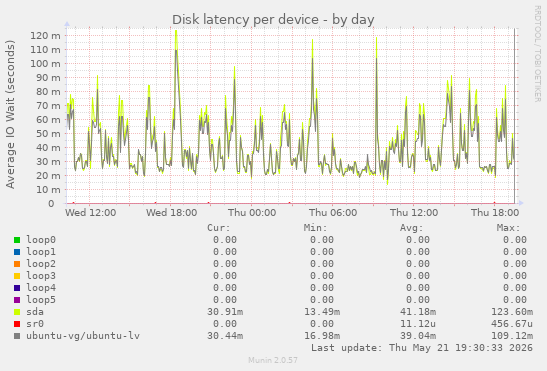Click ubuntu-lv average value 39.04m
Image resolution: width=547 pixels, height=371 pixels.
(418, 336)
